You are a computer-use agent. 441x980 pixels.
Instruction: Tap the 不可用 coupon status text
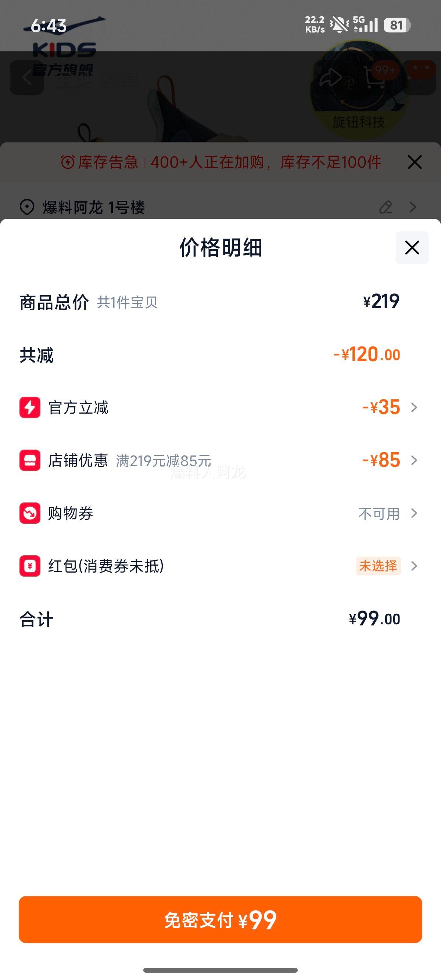pyautogui.click(x=379, y=513)
